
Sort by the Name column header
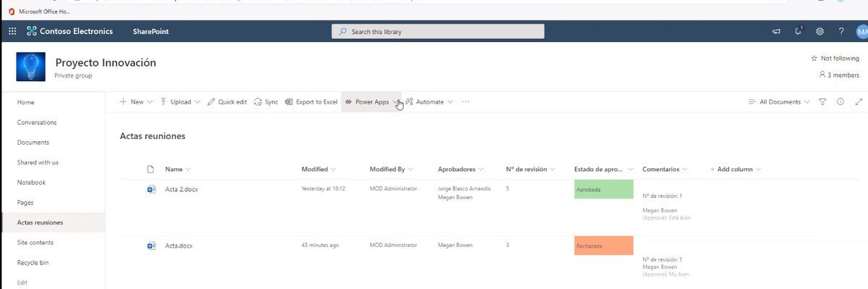point(177,169)
